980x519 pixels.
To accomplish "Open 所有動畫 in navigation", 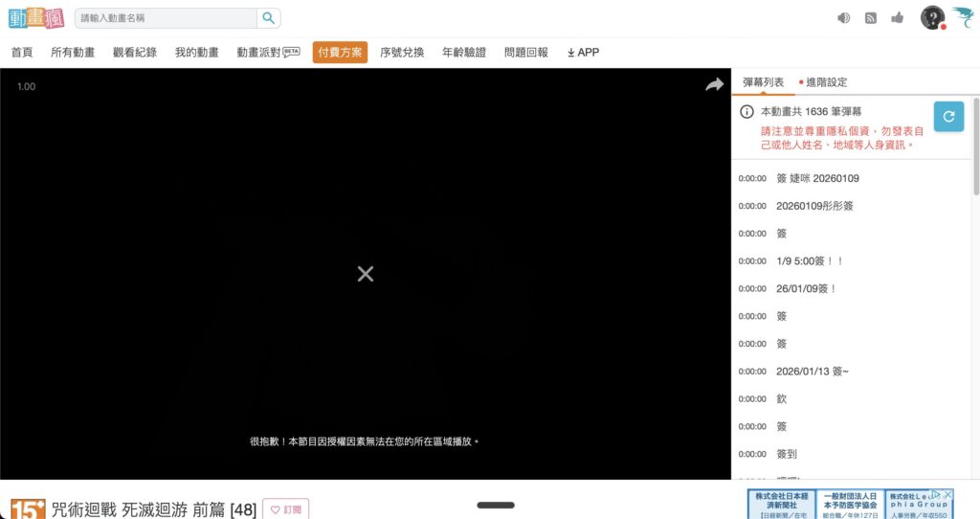I will pos(73,53).
